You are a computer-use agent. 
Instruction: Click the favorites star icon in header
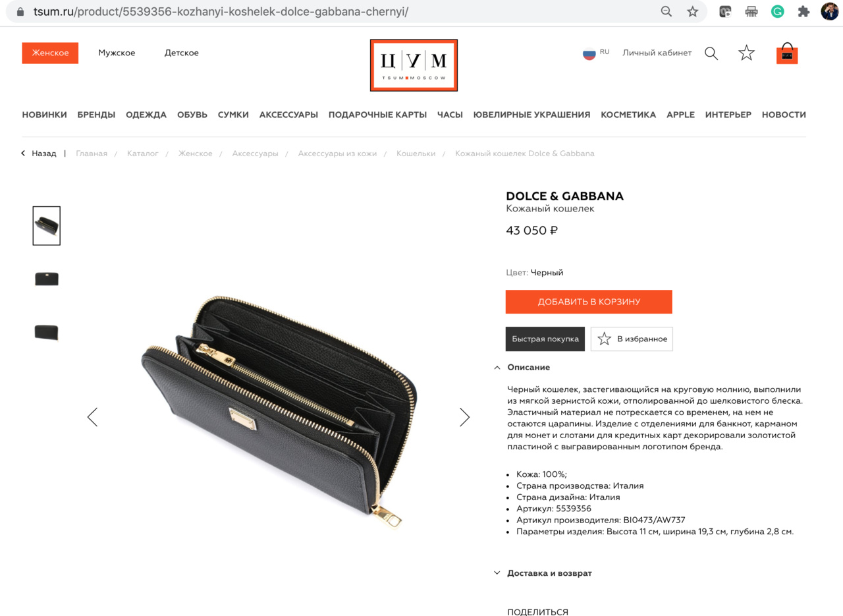[746, 53]
